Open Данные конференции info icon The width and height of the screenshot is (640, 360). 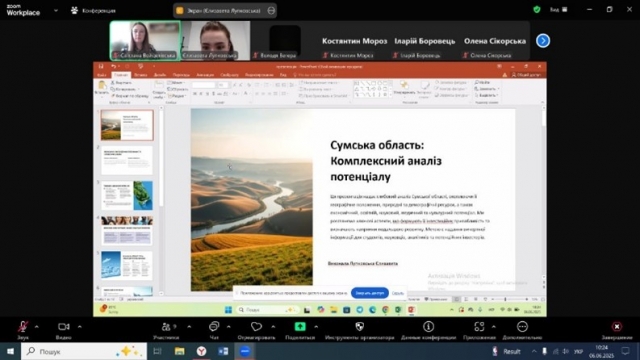[x=428, y=327]
